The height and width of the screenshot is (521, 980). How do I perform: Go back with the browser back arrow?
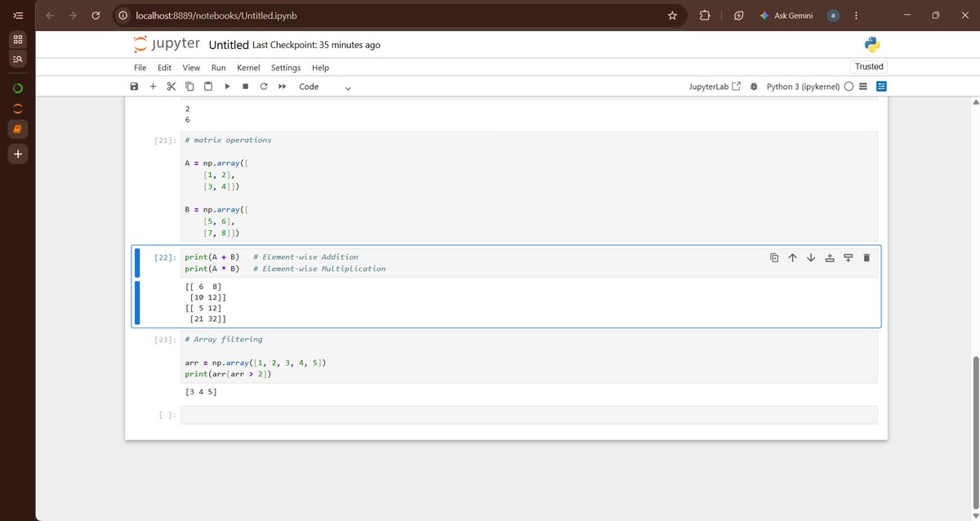(x=51, y=16)
